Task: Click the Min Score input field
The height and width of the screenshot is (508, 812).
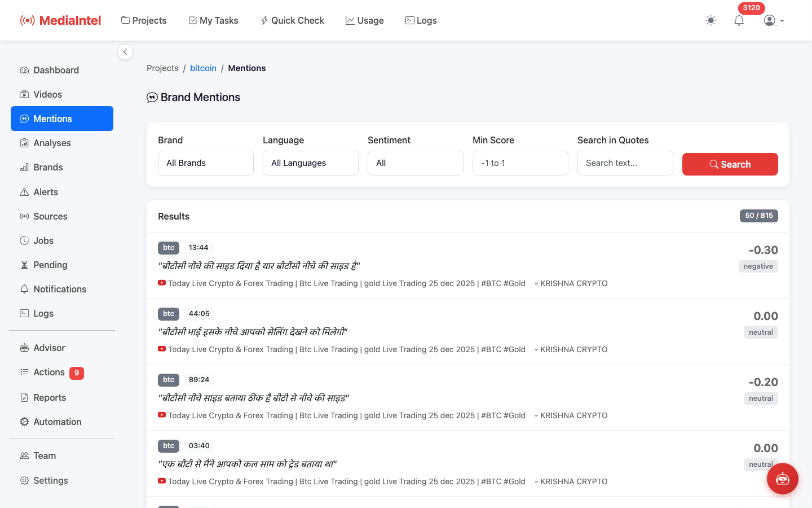Action: pos(520,163)
